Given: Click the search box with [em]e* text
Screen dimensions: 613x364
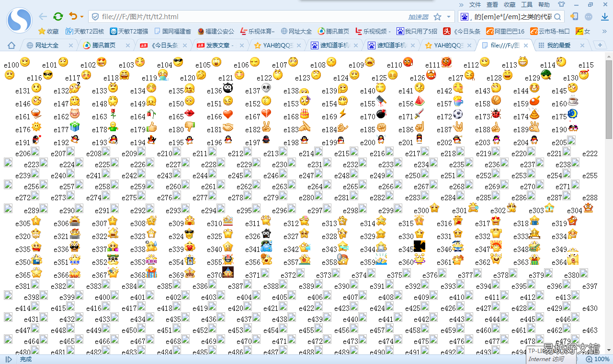Looking at the screenshot, I should [511, 17].
